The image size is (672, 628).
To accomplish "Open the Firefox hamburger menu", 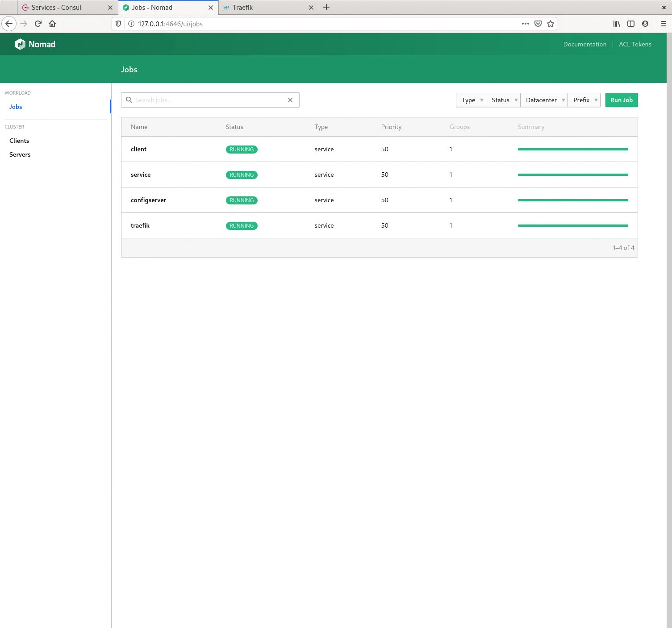I will (x=663, y=24).
